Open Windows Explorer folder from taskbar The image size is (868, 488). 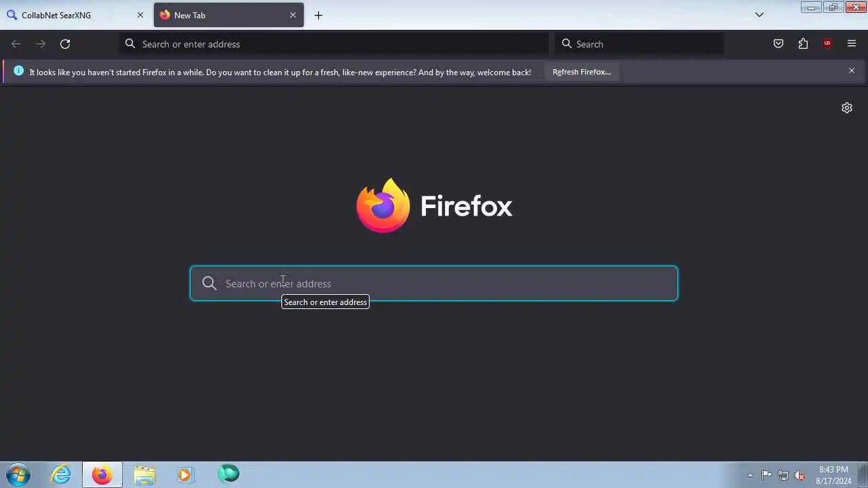[144, 474]
